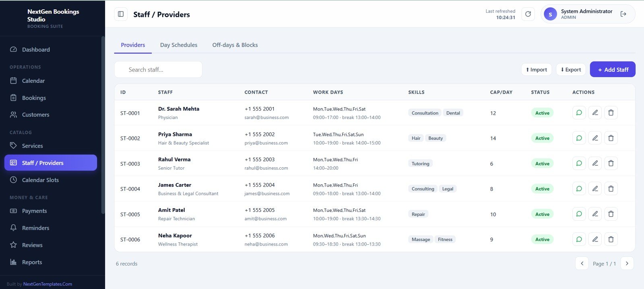Open Dashboard in the sidebar
644x289 pixels.
coord(51,49)
